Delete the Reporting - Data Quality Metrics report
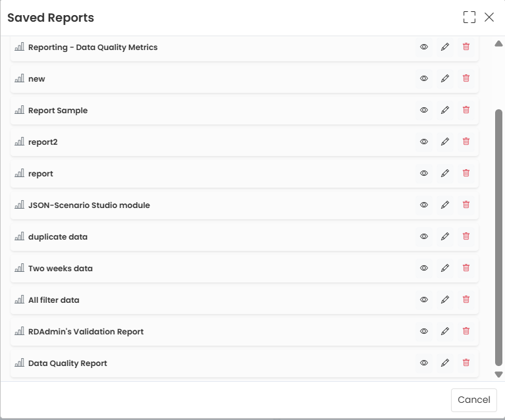This screenshot has width=505, height=420. tap(465, 47)
